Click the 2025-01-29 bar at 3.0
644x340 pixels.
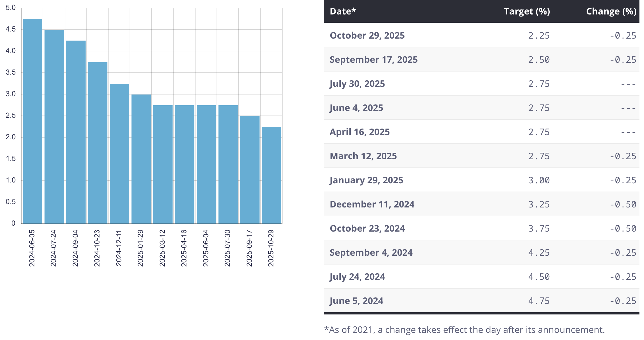click(141, 159)
